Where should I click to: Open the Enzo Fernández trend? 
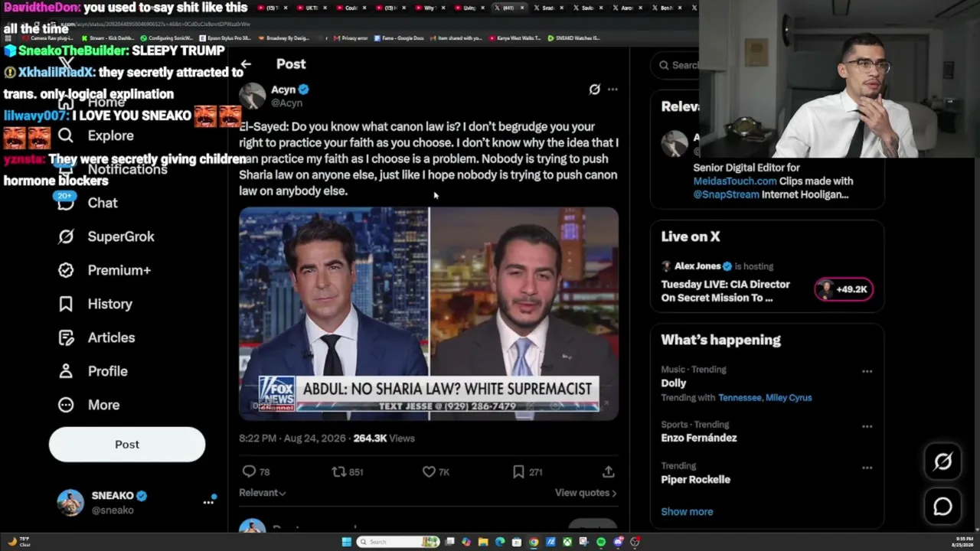click(699, 438)
